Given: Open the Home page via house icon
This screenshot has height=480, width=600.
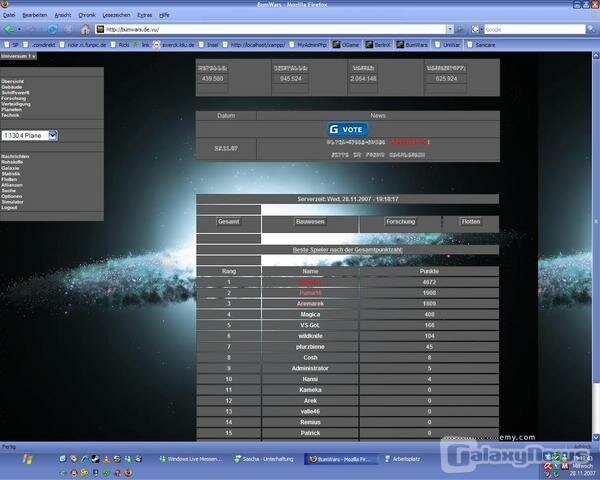Looking at the screenshot, I should click(85, 29).
